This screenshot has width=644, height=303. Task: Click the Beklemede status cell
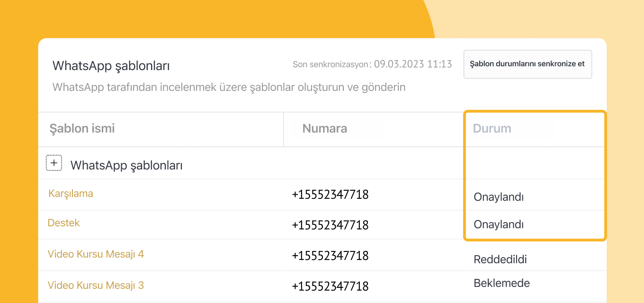coord(501,283)
